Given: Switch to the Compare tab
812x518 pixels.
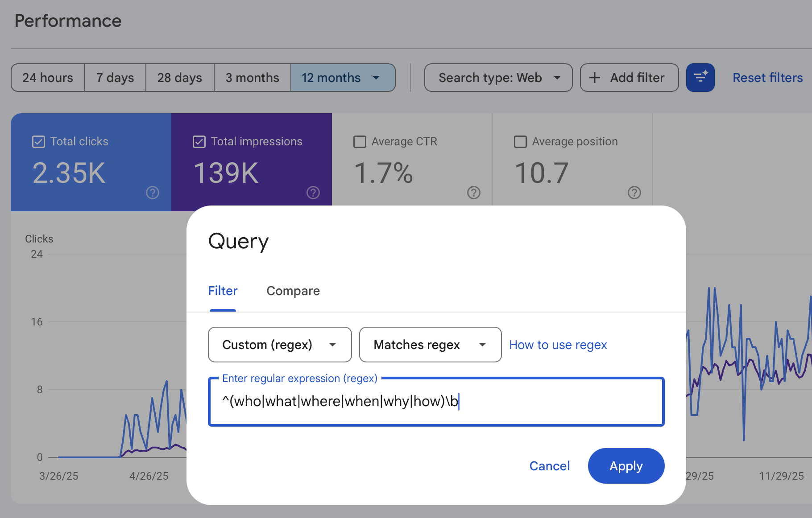Looking at the screenshot, I should click(x=293, y=291).
